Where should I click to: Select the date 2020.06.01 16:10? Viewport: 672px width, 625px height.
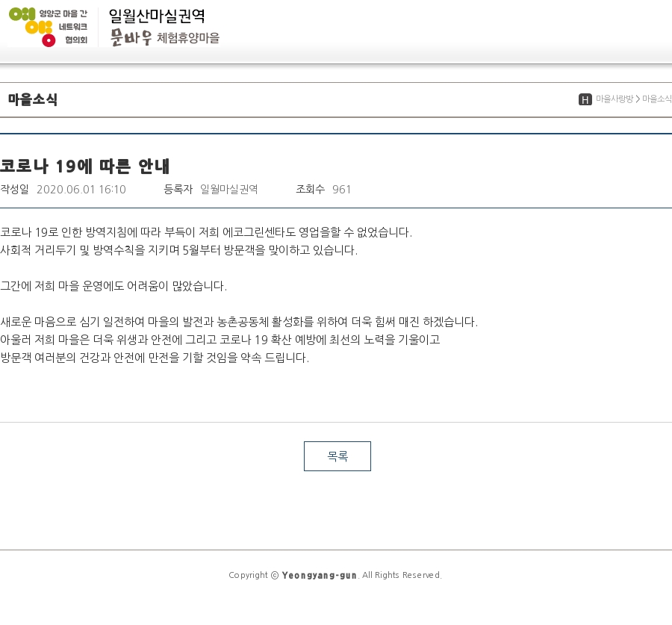tap(81, 190)
